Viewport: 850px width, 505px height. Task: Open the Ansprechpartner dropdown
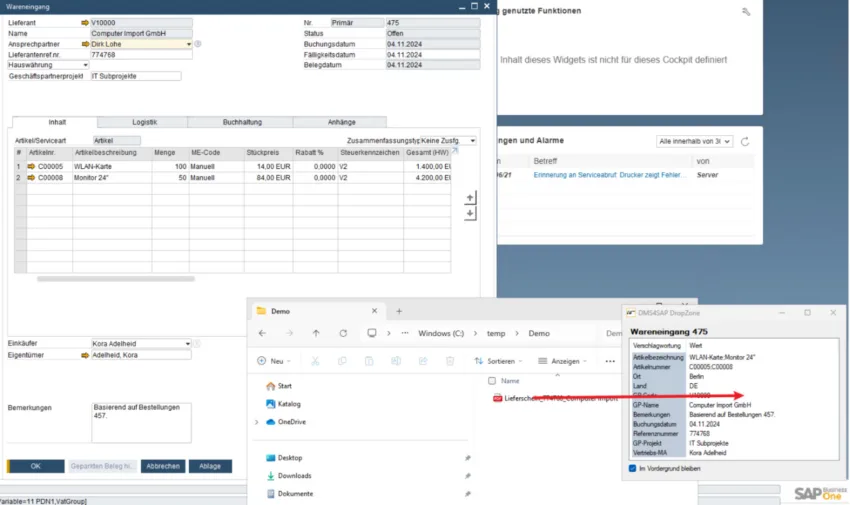[x=189, y=44]
